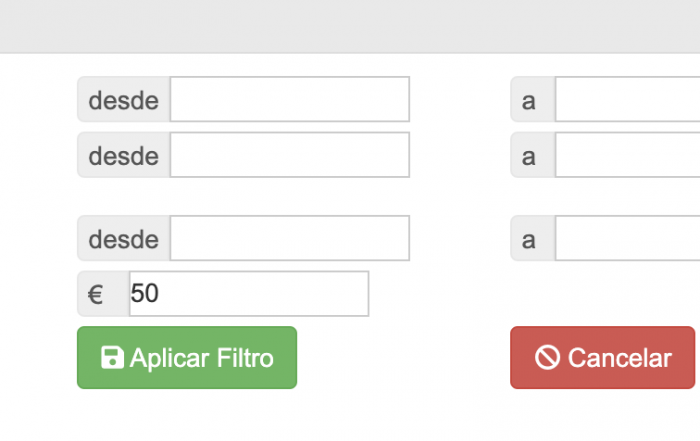The width and height of the screenshot is (700, 441).
Task: Click the 'desde' label in the second row
Action: click(124, 155)
